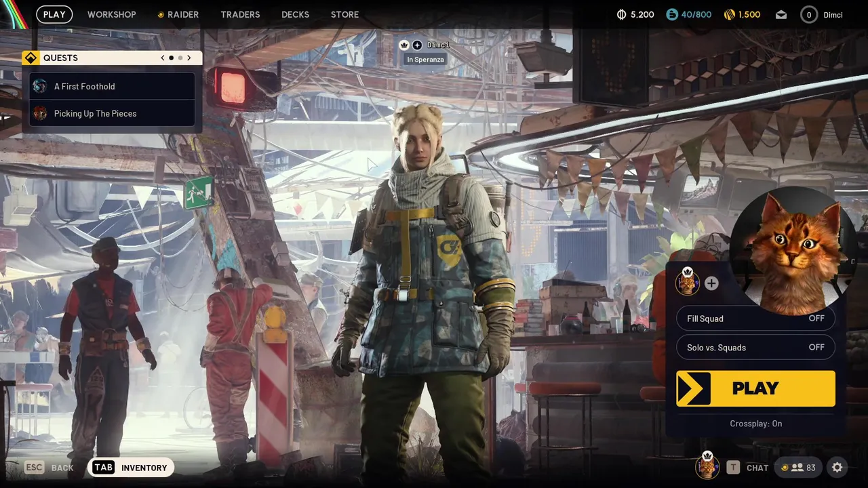
Task: Click the large cat portrait
Action: tap(792, 252)
